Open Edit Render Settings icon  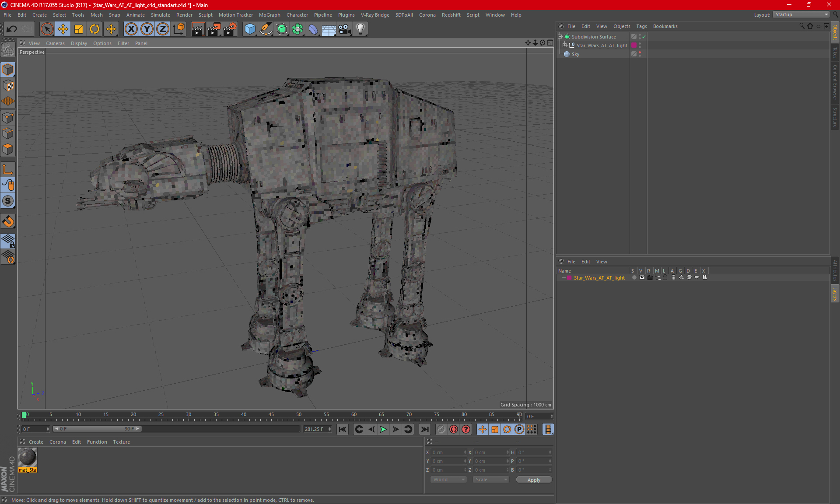point(230,29)
